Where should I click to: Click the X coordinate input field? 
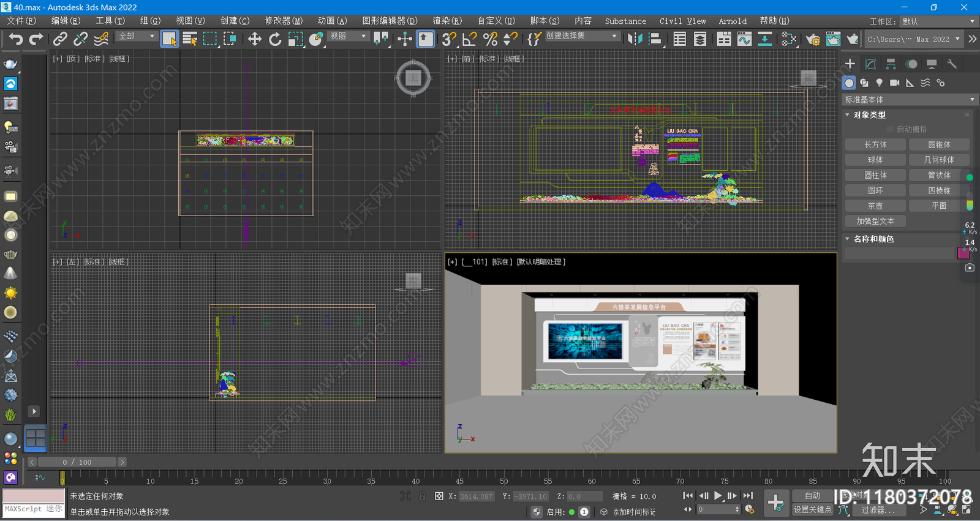coord(476,497)
